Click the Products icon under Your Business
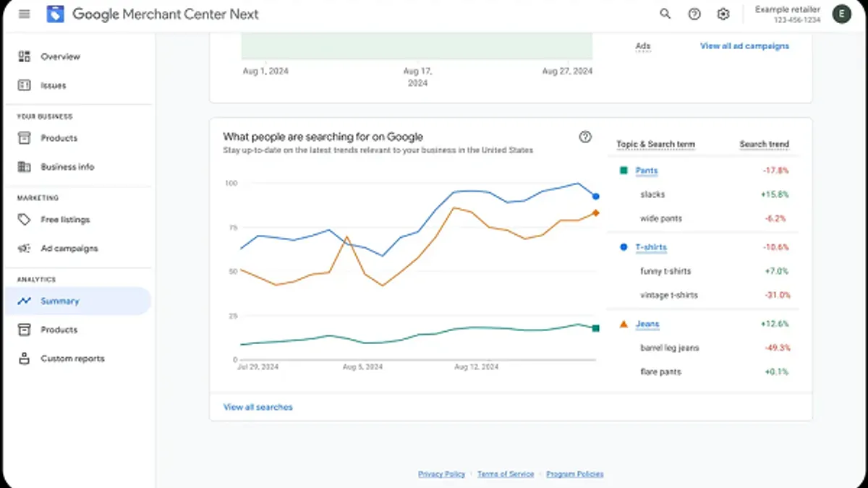This screenshot has height=488, width=868. [x=25, y=138]
